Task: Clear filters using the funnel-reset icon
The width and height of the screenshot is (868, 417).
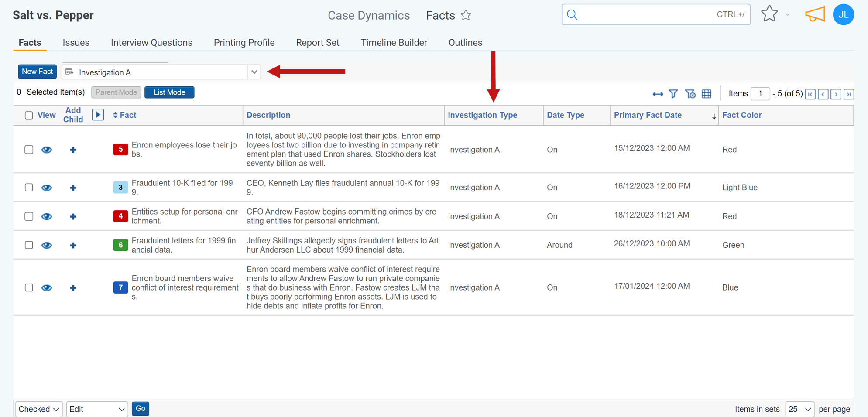Action: (690, 94)
